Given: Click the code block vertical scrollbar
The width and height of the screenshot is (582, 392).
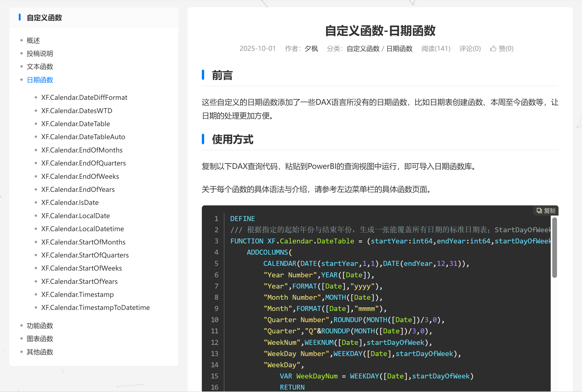Looking at the screenshot, I should [x=554, y=248].
